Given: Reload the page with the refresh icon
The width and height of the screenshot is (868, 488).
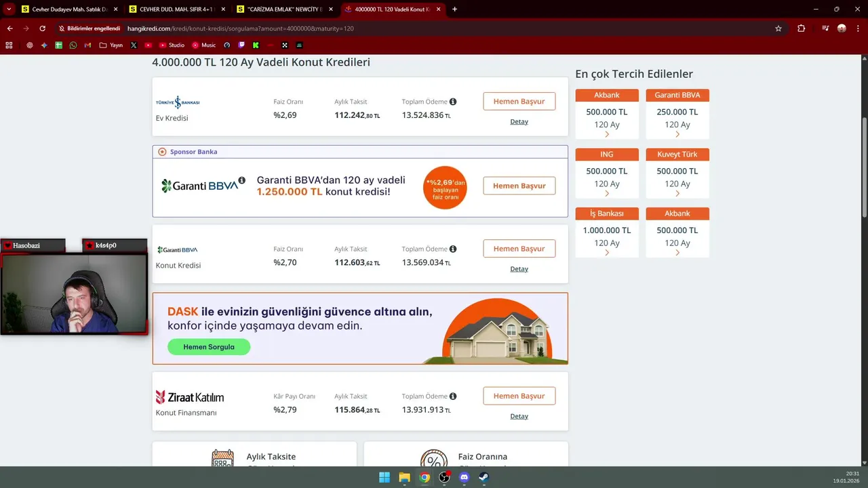Looking at the screenshot, I should (x=42, y=28).
